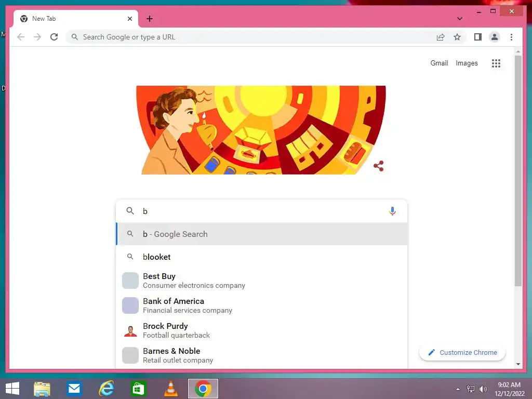Open the volume speaker tray icon
The width and height of the screenshot is (532, 399).
click(x=483, y=389)
